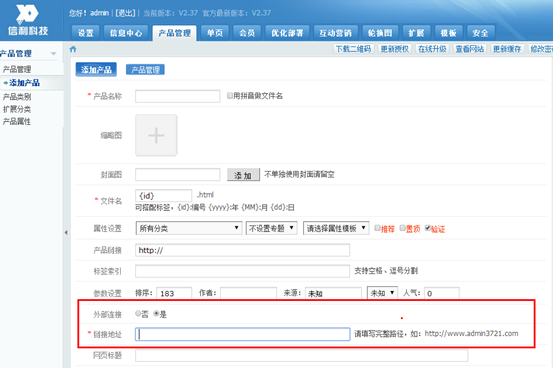Click the company logo at top left
This screenshot has height=368, width=553.
[28, 20]
